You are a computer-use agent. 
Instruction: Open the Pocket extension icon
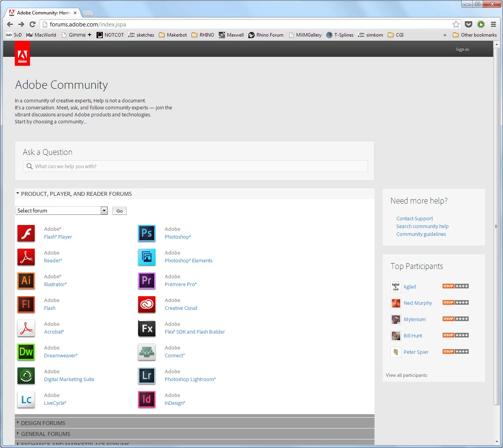pyautogui.click(x=469, y=24)
